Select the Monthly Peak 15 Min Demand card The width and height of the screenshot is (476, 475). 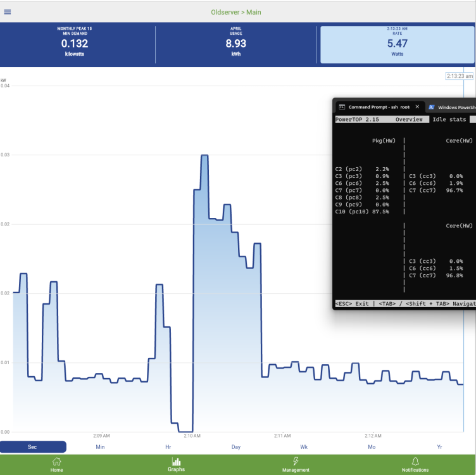tap(75, 43)
